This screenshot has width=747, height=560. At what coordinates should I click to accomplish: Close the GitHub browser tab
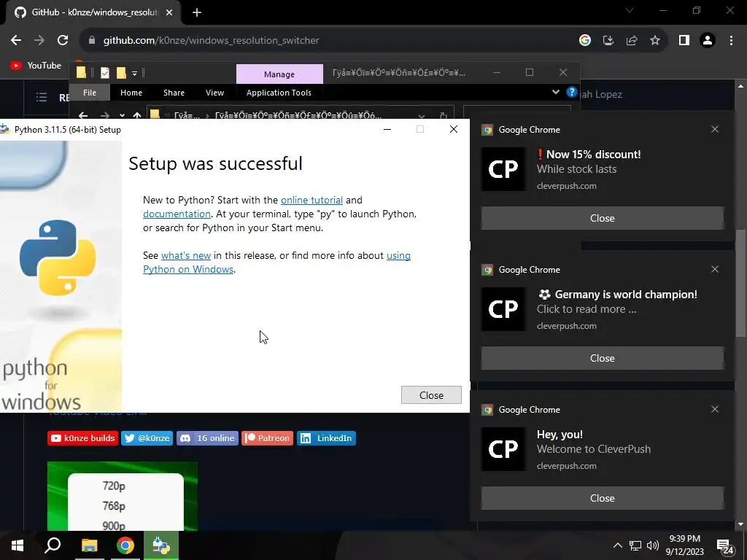[169, 12]
